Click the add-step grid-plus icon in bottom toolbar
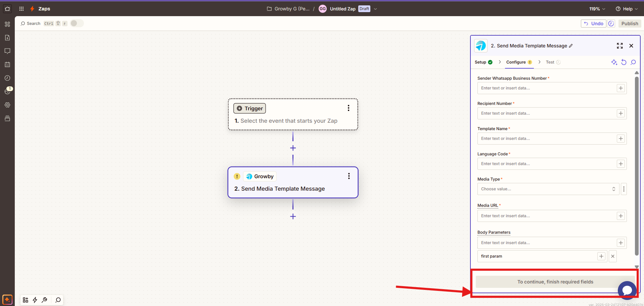 [x=26, y=300]
